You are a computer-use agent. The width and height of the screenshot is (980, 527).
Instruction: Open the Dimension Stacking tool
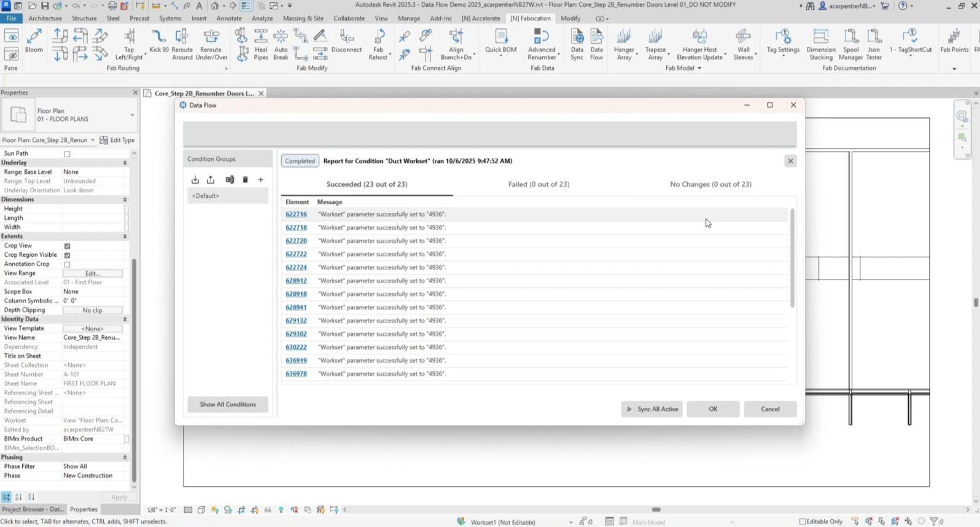click(820, 44)
